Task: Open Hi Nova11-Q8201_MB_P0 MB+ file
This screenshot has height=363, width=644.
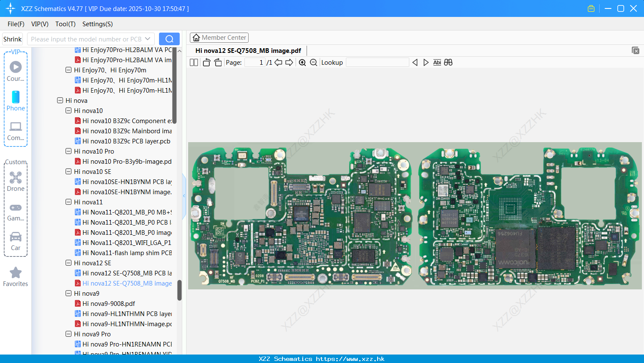Action: 123,212
